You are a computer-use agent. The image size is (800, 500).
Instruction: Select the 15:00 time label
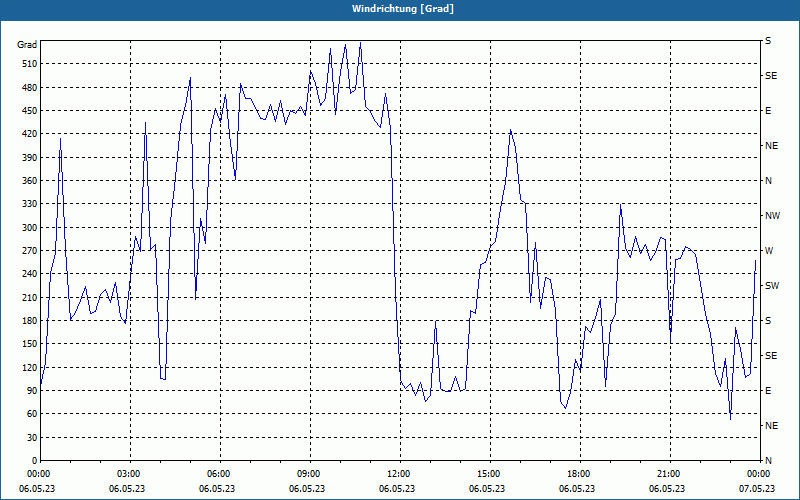tap(487, 473)
